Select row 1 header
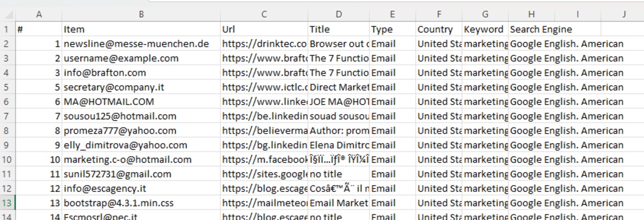The width and height of the screenshot is (644, 220). (7, 29)
